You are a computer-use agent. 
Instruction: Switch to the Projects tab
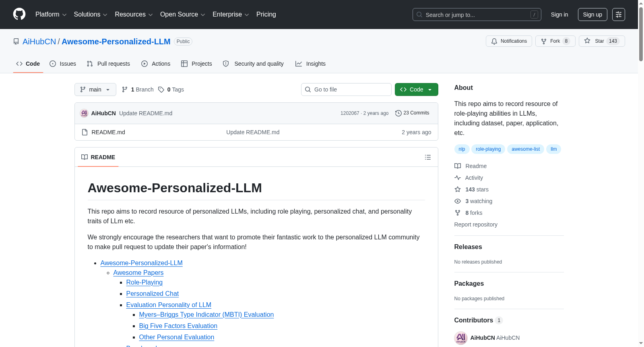pos(196,64)
